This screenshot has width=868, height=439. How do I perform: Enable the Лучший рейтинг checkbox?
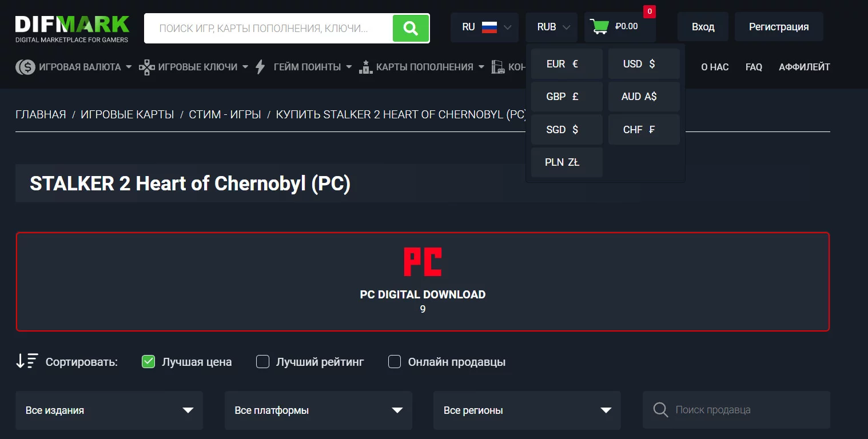(262, 362)
